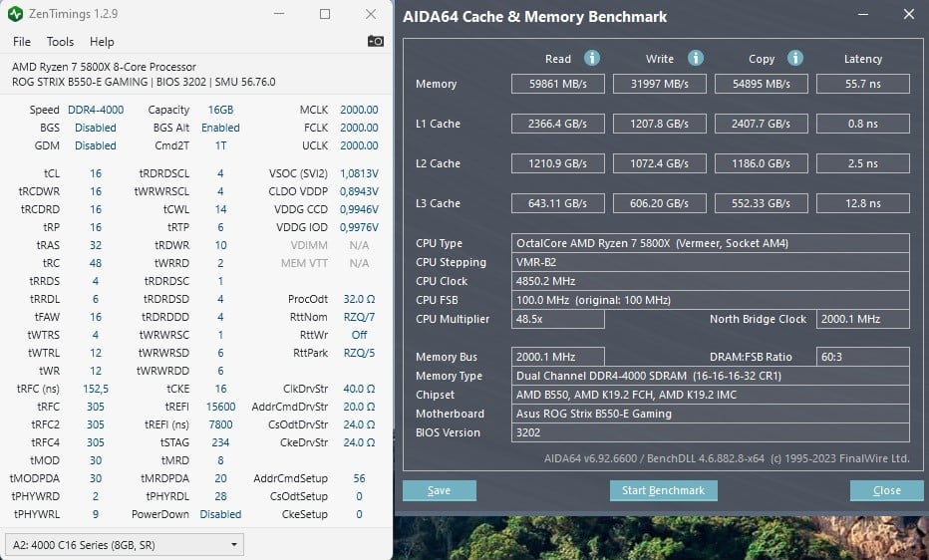Maximize the ZenTimings window
Screen dimensions: 929x560
(325, 14)
